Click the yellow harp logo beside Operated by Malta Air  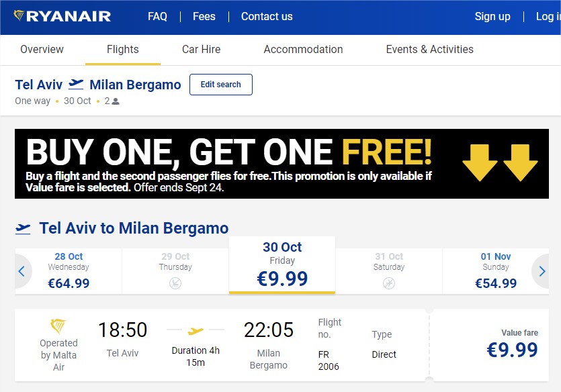(x=58, y=326)
